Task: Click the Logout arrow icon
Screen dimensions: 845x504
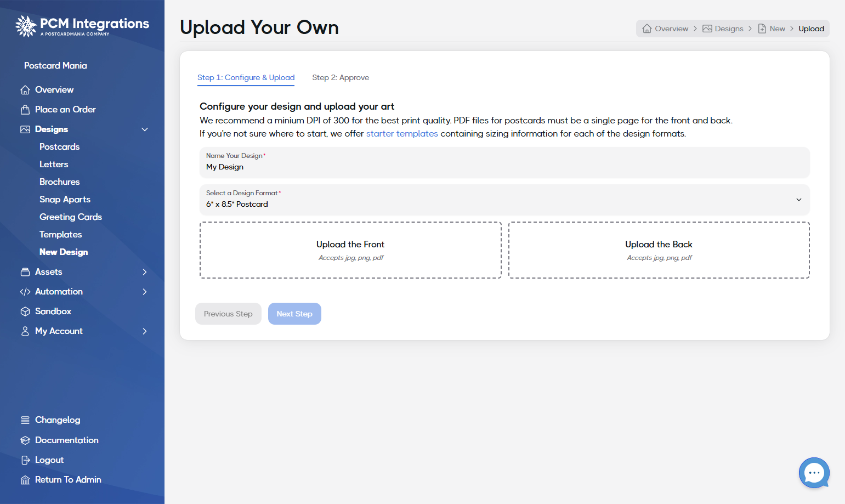Action: (x=25, y=460)
